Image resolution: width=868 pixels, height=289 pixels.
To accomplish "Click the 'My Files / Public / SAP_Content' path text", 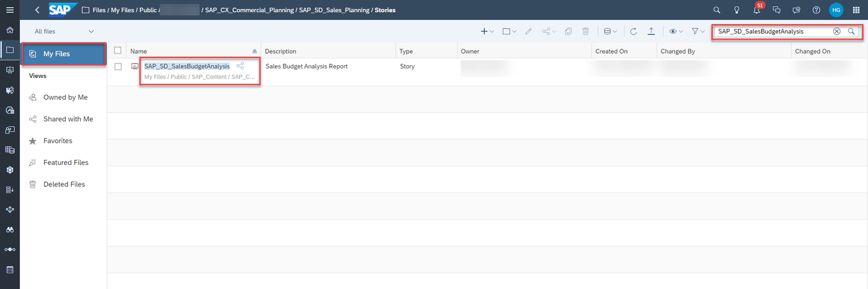I will (x=200, y=77).
